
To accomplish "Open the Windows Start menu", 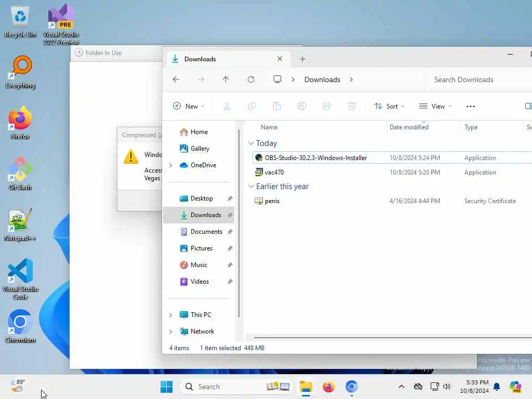I will point(166,387).
